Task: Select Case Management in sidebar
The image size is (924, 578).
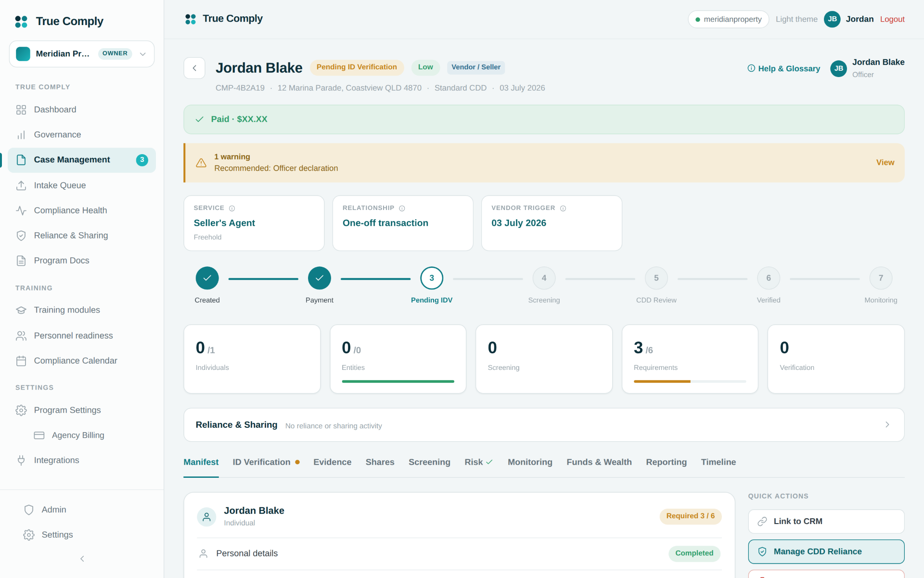Action: (82, 160)
